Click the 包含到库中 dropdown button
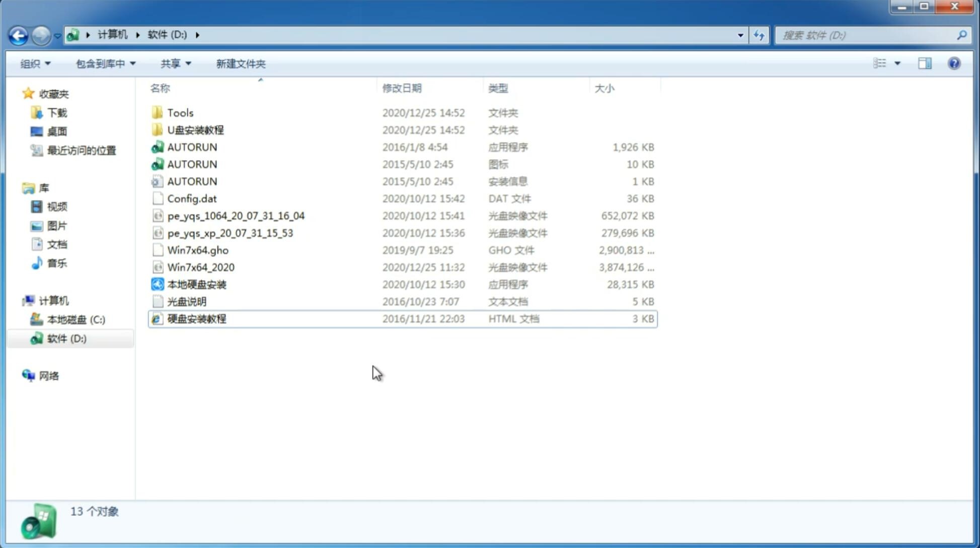980x548 pixels. point(105,63)
